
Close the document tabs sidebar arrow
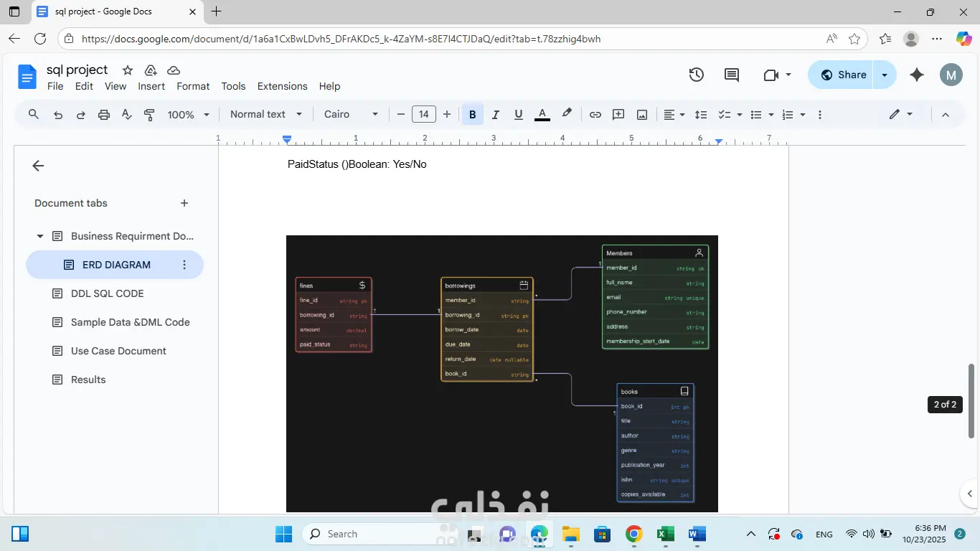(x=38, y=166)
